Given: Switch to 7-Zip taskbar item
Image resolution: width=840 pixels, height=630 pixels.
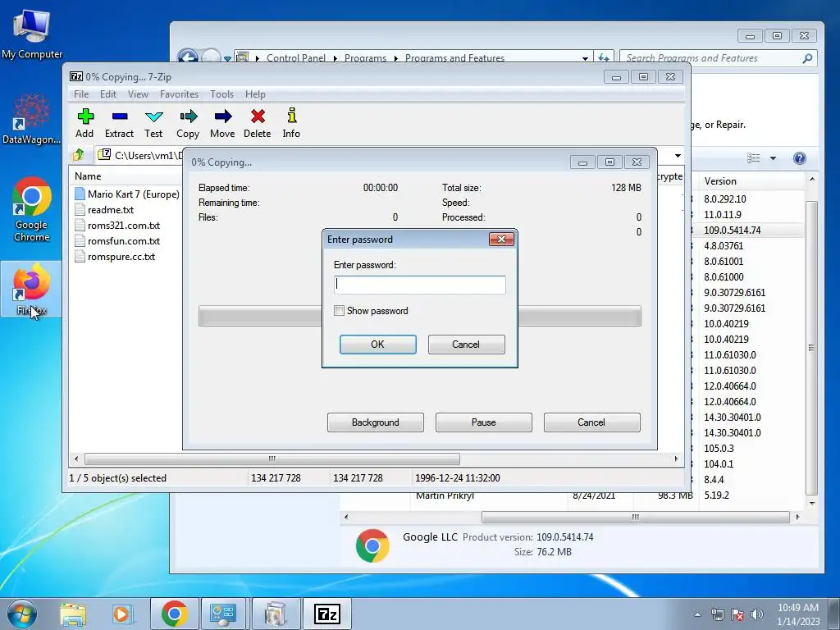Looking at the screenshot, I should pyautogui.click(x=327, y=614).
